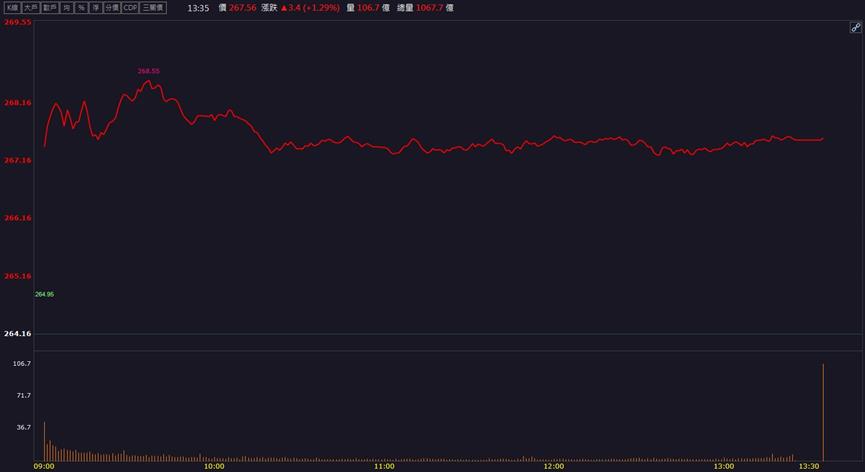Screen dimensions: 865x472
Task: Click the 11:00 time axis label
Action: tap(384, 466)
